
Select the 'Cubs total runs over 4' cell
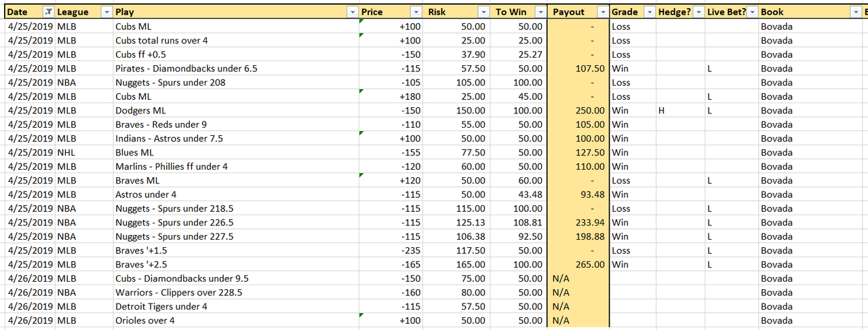click(x=236, y=41)
